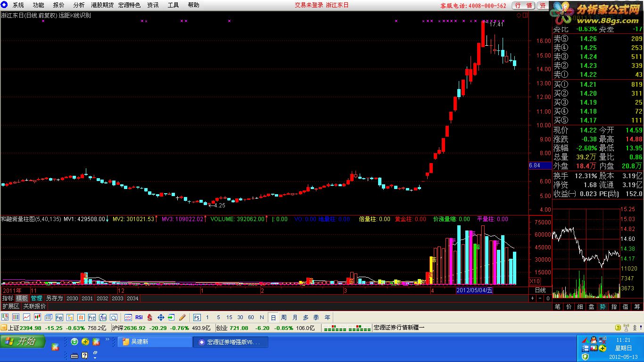Click the F12 trading icon
This screenshot has width=644, height=362.
[x=92, y=317]
